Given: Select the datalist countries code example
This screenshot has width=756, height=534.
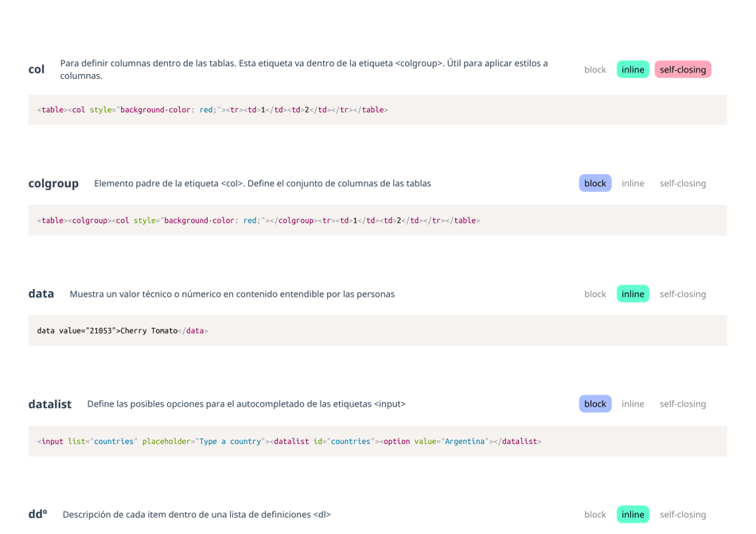Looking at the screenshot, I should click(286, 441).
